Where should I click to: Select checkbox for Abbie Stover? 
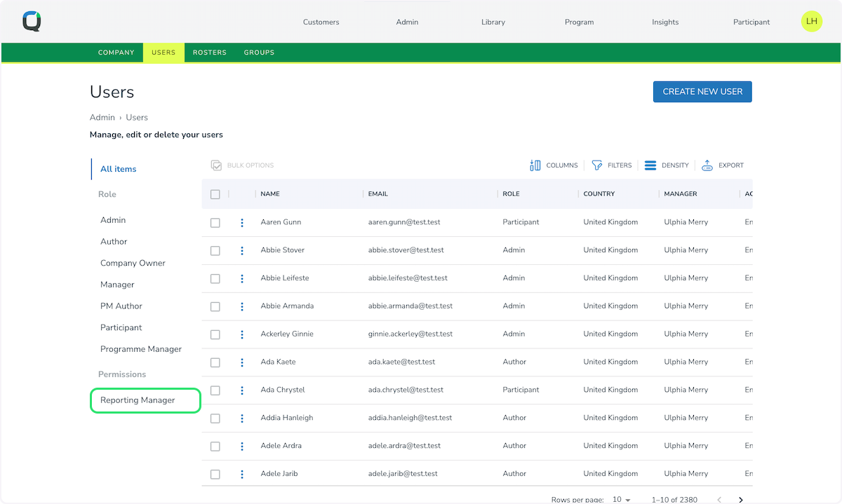pos(215,250)
